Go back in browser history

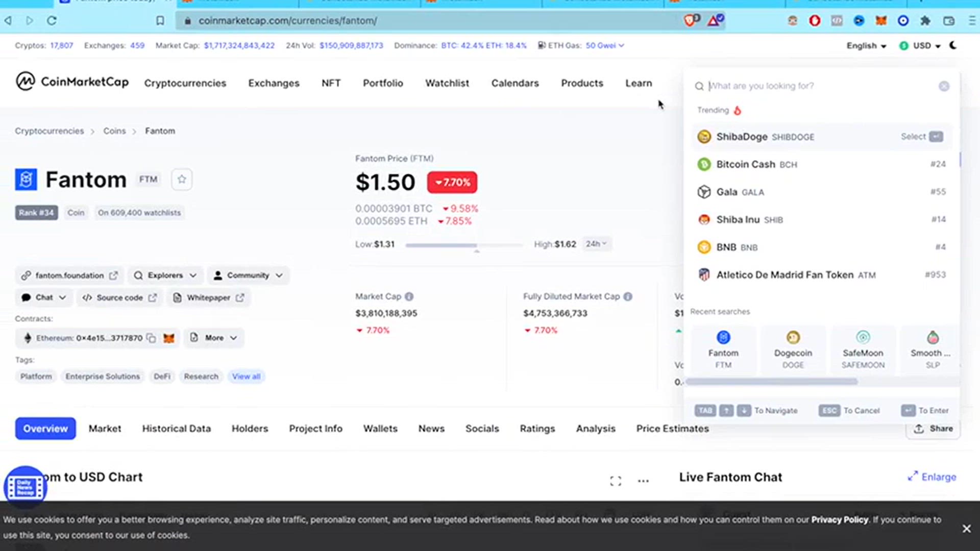pos(8,20)
